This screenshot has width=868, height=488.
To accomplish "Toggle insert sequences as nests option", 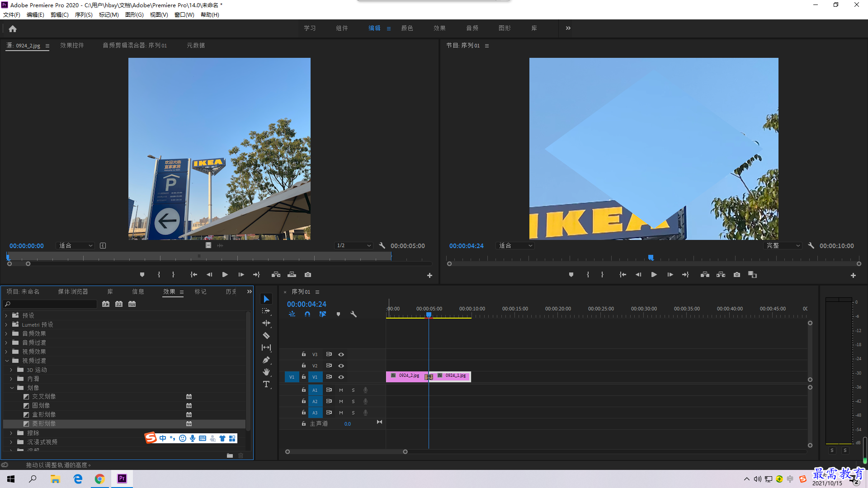I will click(x=292, y=314).
